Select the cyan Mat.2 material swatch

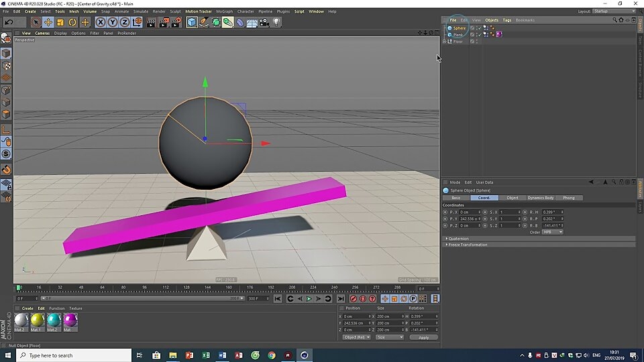click(54, 320)
